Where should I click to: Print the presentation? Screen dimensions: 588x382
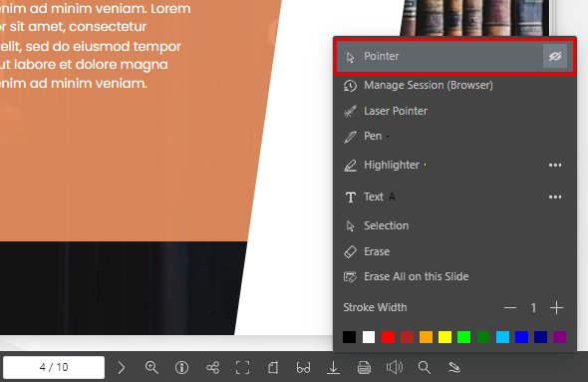(x=364, y=368)
